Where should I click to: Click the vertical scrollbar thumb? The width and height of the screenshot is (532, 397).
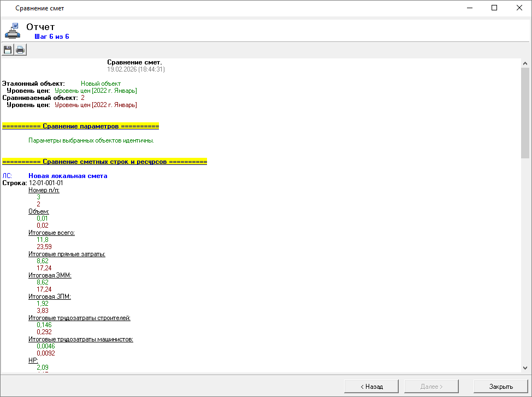[x=525, y=112]
